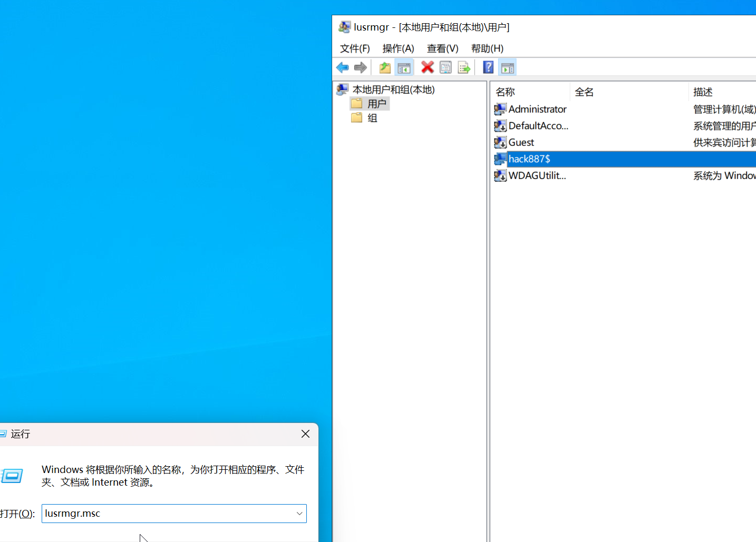Select the Guest user entry

tap(521, 142)
